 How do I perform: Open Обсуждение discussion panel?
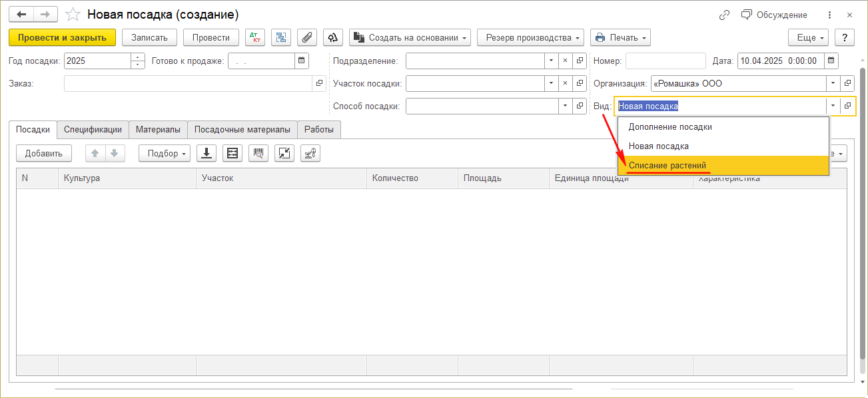tap(774, 15)
